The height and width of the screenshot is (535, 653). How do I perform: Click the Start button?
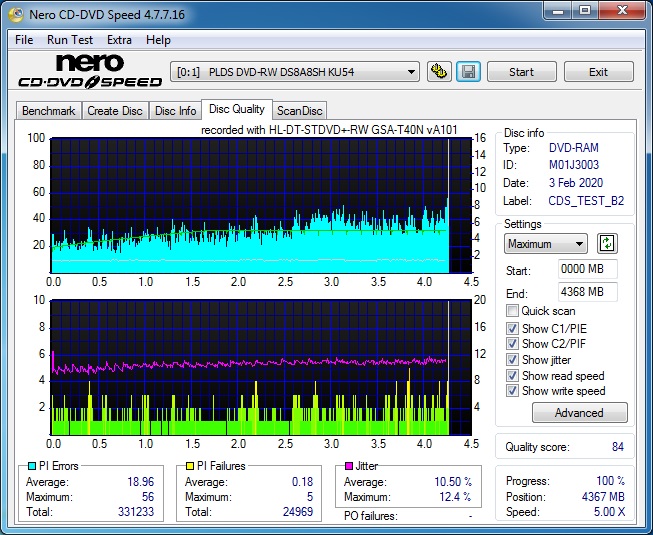[x=521, y=72]
